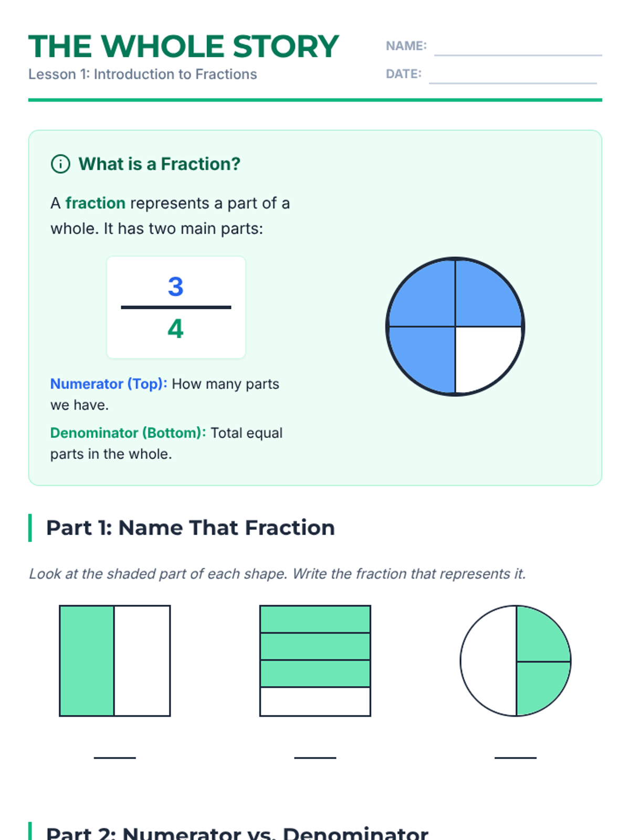Click the Numerator (Top) blue label

109,384
